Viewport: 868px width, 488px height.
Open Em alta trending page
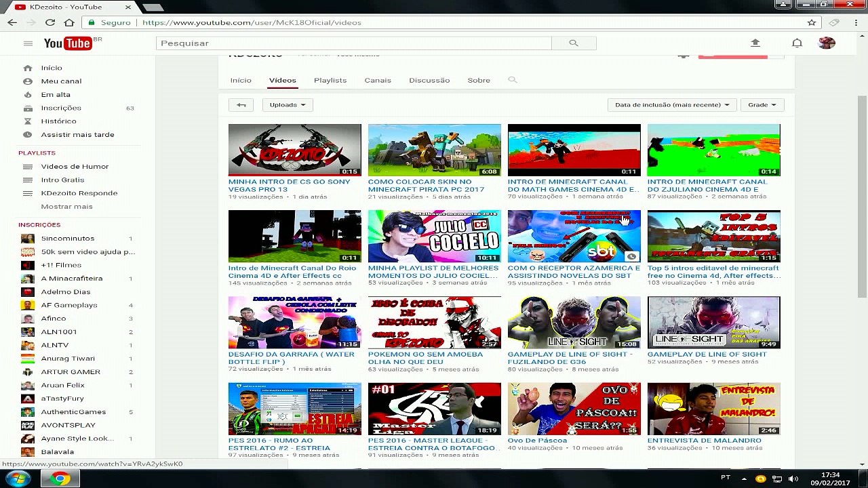point(56,94)
